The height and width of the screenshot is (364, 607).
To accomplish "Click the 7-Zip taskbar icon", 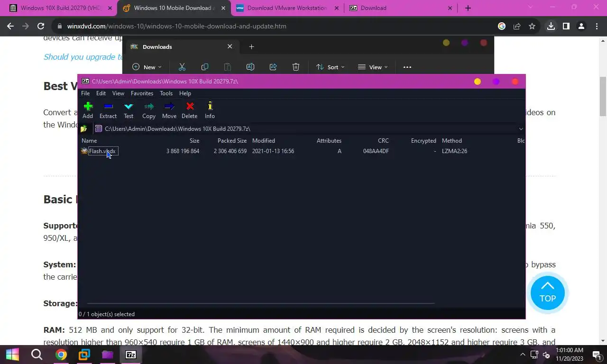I will tap(131, 355).
